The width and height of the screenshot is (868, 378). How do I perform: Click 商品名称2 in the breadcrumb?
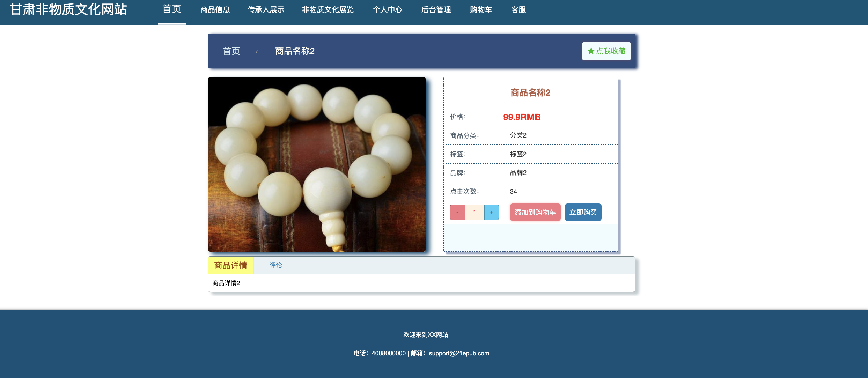click(x=295, y=51)
